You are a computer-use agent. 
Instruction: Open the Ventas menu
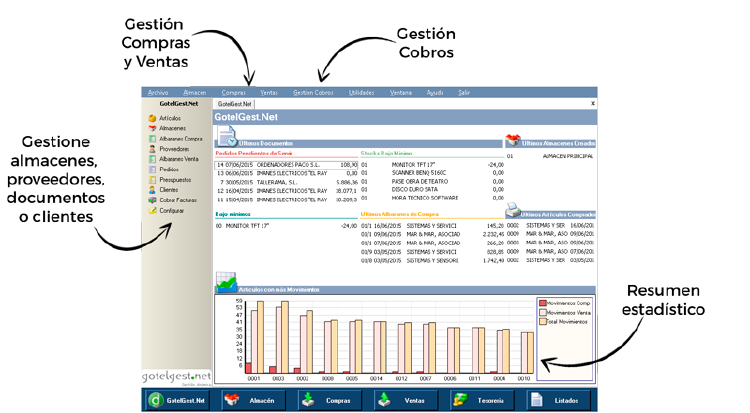coord(269,92)
